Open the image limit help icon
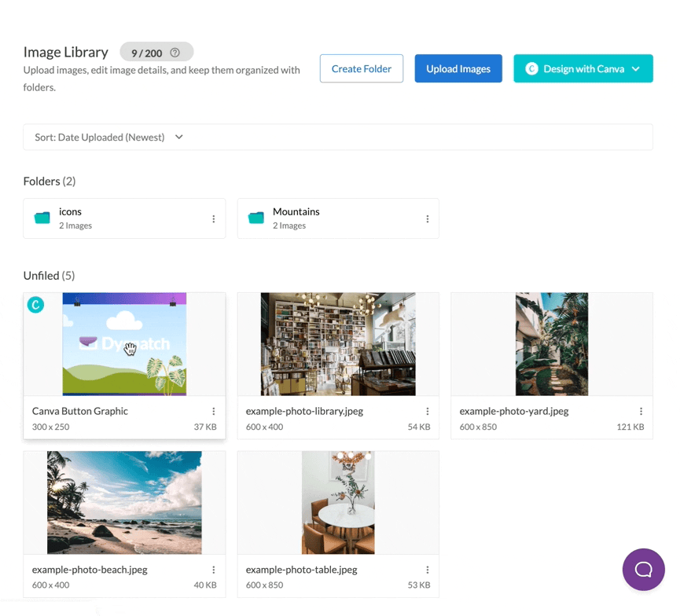Screen dimensions: 680x616 175,53
